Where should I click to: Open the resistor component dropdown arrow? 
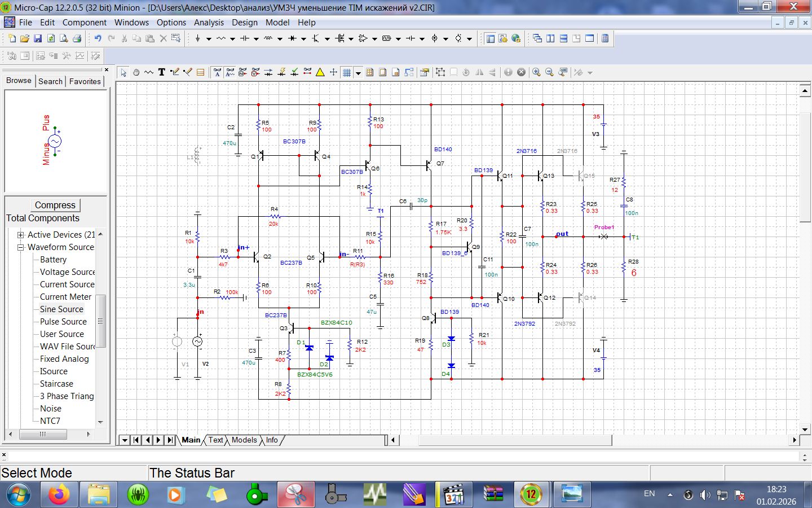point(232,39)
